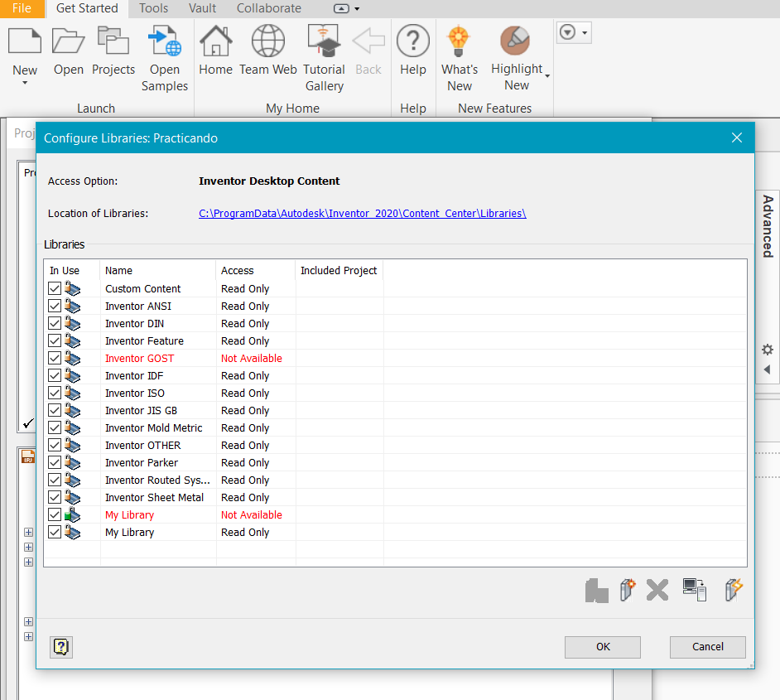The height and width of the screenshot is (700, 780).
Task: Select the delete library X icon
Action: (657, 590)
